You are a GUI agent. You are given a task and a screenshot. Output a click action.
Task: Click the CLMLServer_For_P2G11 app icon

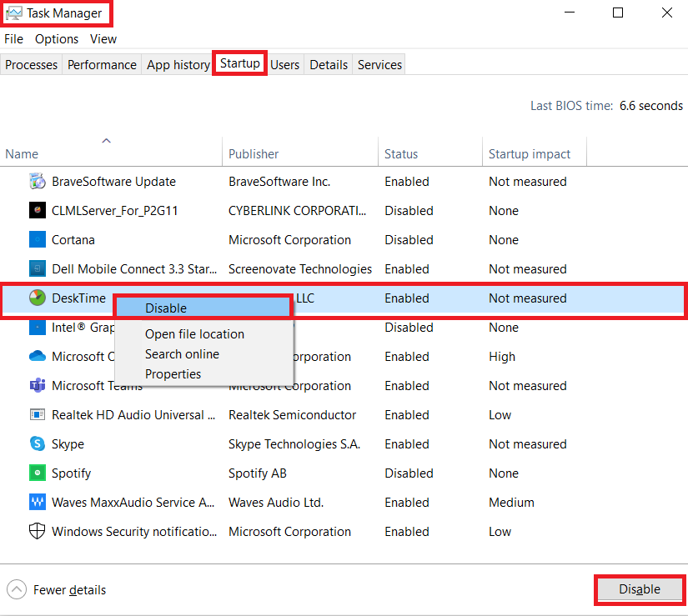pos(38,210)
